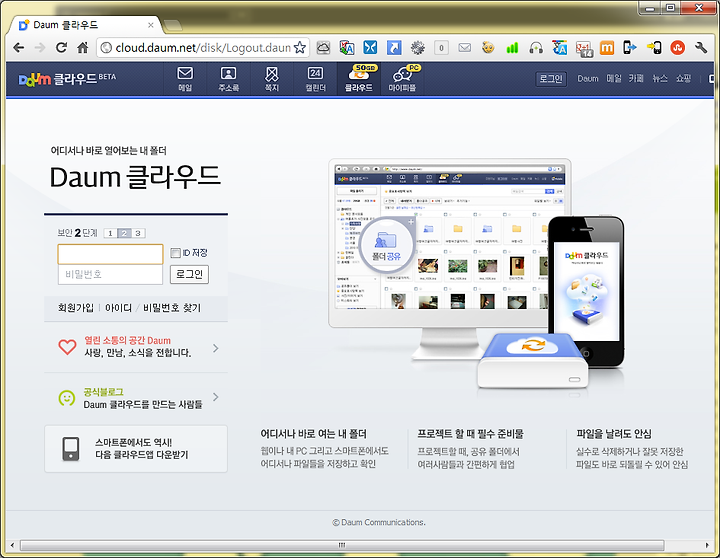Viewport: 720px width, 558px height.
Task: Close the Daum 클라우드 tab
Action: coord(151,25)
